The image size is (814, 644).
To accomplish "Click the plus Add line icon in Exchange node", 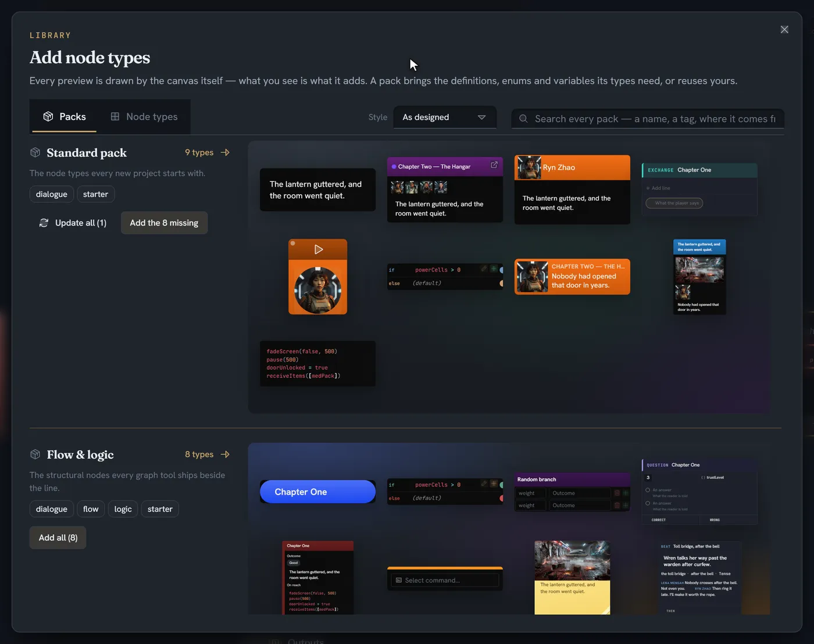I will (x=648, y=188).
